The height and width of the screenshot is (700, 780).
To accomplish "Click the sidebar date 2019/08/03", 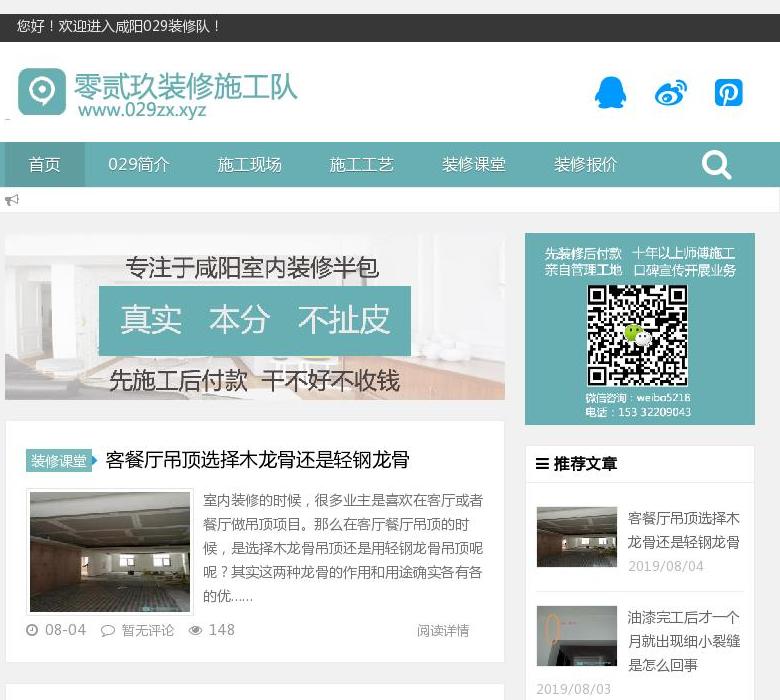I will [574, 689].
